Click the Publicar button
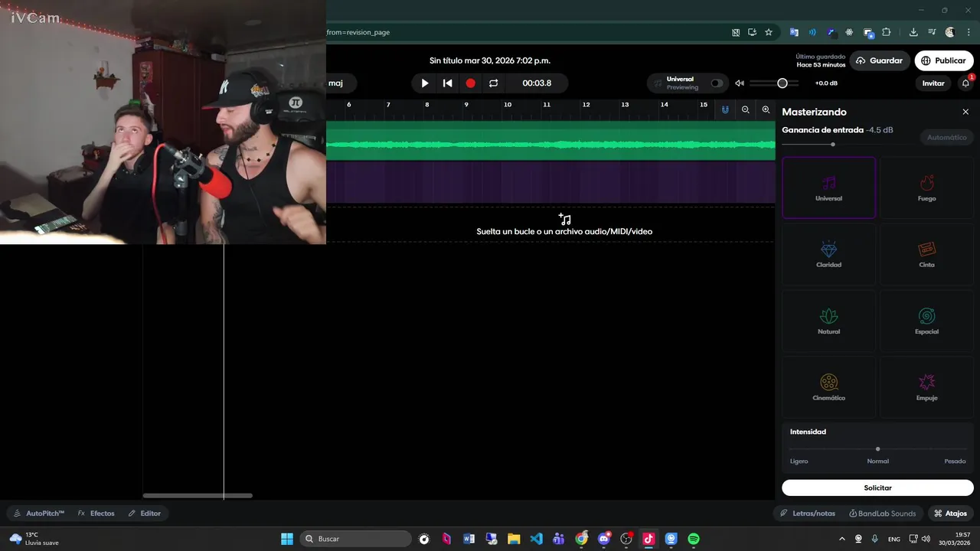980x551 pixels. 943,60
